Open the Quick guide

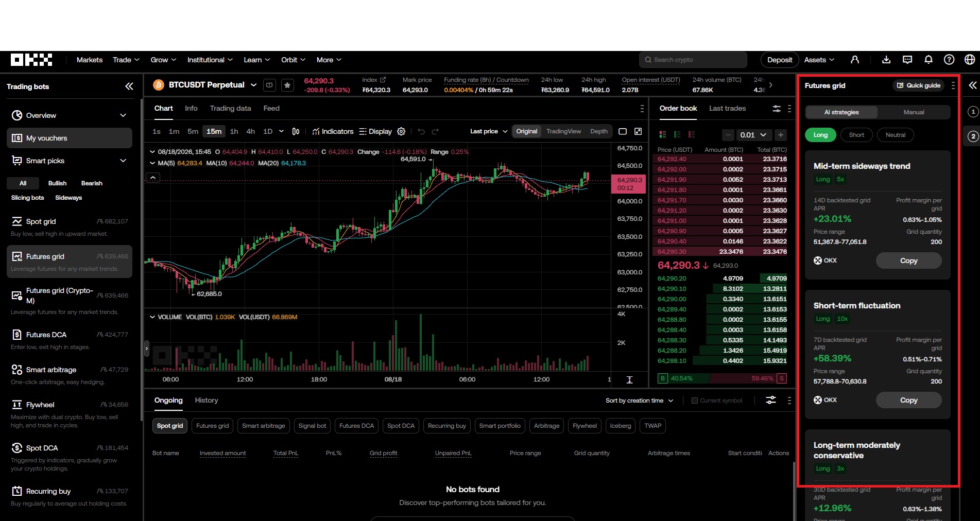pyautogui.click(x=918, y=85)
